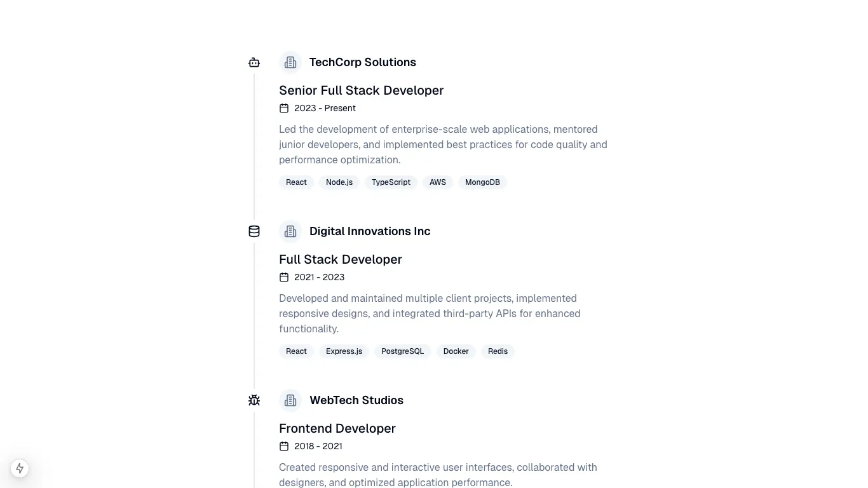Screen dimensions: 868x488
Task: Click the Senior Full Stack Developer heading
Action: click(x=361, y=90)
